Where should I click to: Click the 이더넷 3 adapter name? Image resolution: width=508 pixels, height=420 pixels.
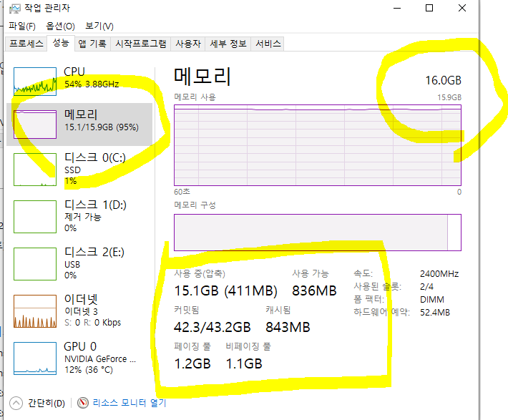tap(81, 311)
